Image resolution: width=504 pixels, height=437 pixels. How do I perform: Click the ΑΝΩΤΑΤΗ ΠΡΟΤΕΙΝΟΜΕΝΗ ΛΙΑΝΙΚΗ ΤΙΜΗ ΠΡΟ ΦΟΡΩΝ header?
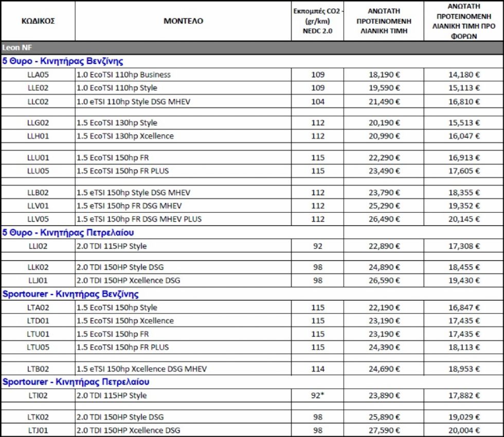coord(463,21)
